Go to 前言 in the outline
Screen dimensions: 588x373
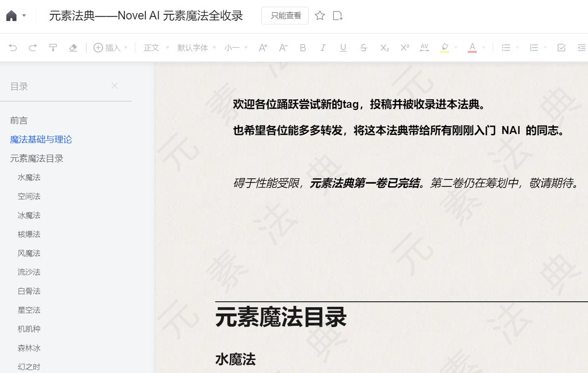19,120
